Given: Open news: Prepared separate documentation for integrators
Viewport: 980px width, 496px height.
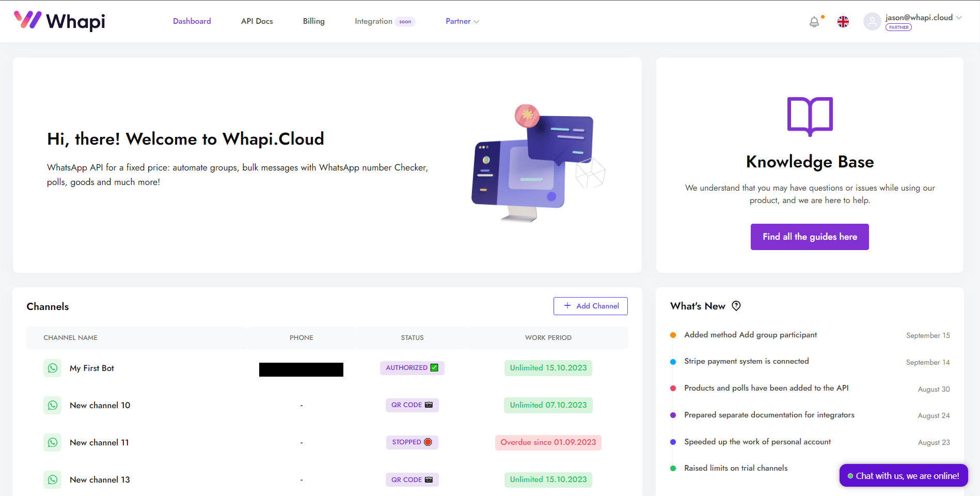Looking at the screenshot, I should (x=769, y=415).
